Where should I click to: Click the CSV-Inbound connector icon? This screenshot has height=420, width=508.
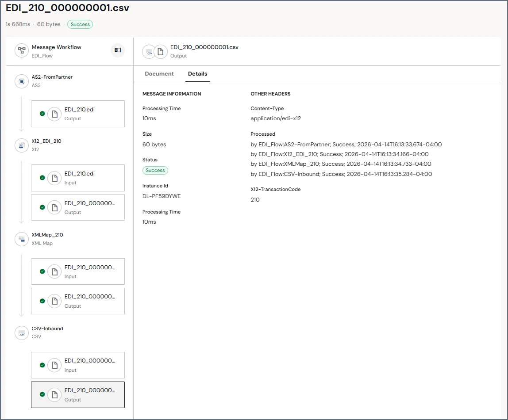[x=22, y=332]
